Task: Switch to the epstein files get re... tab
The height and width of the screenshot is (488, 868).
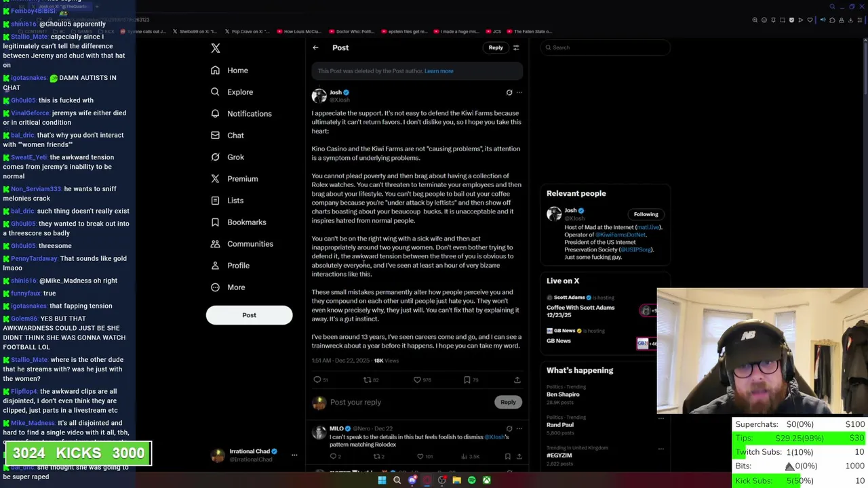Action: [x=404, y=31]
